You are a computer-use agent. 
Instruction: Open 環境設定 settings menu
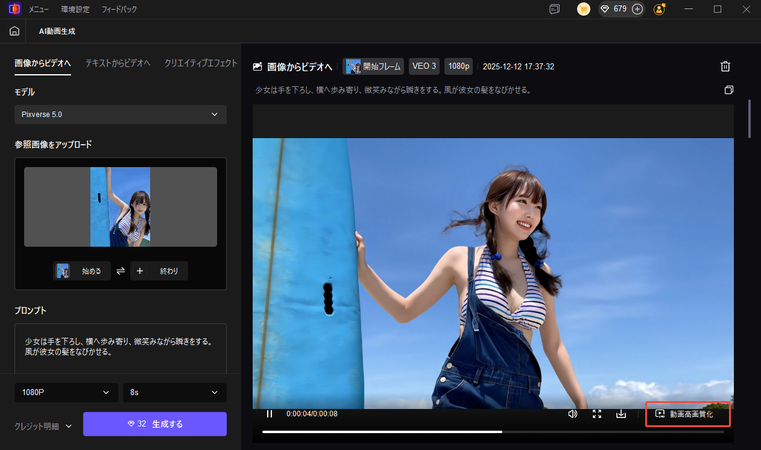[x=75, y=9]
